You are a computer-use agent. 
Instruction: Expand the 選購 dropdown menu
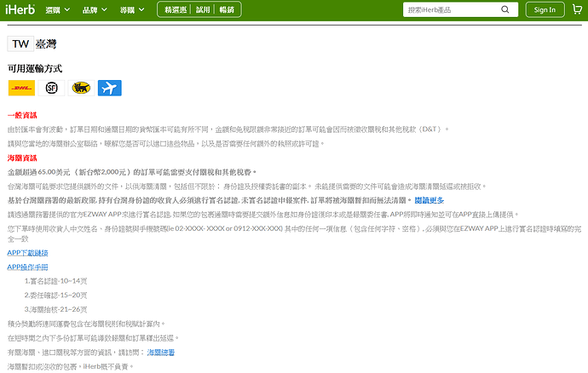[58, 10]
